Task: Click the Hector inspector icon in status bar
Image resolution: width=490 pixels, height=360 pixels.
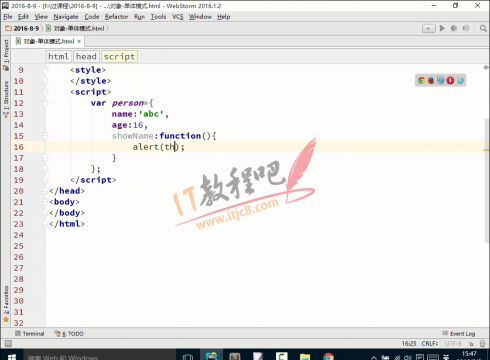Action: pos(482,344)
